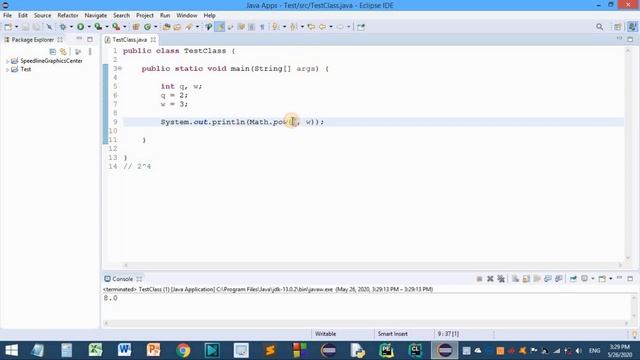Open the Run history dropdown arrow
Image resolution: width=640 pixels, height=360 pixels.
[89, 27]
